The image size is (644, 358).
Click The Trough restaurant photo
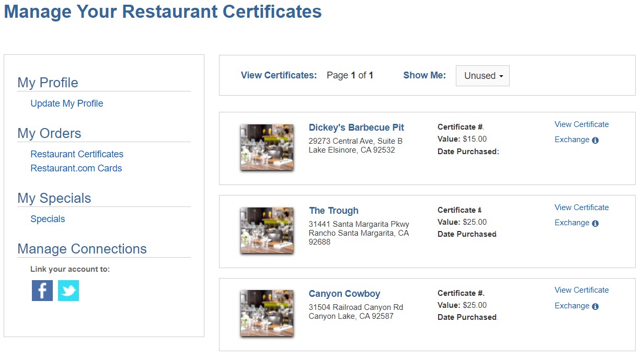267,230
